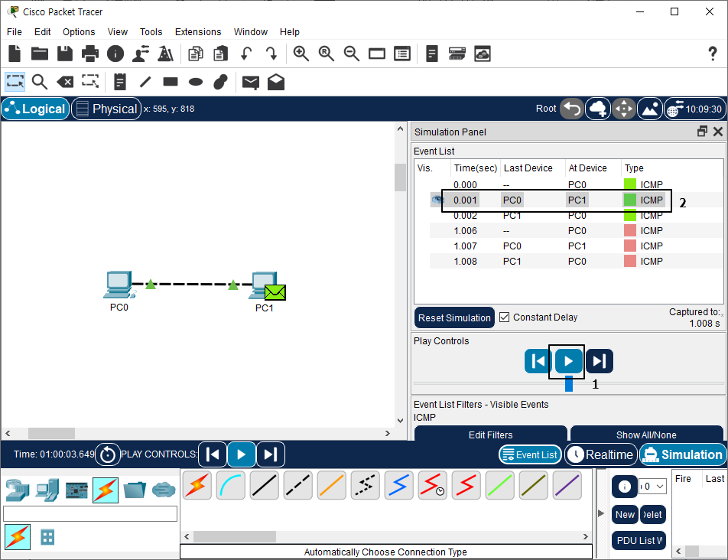Create a new cluster with cloud icon

[597, 109]
